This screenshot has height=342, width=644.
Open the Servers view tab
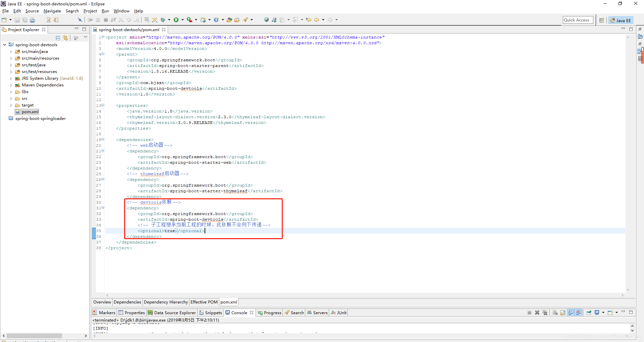point(317,313)
